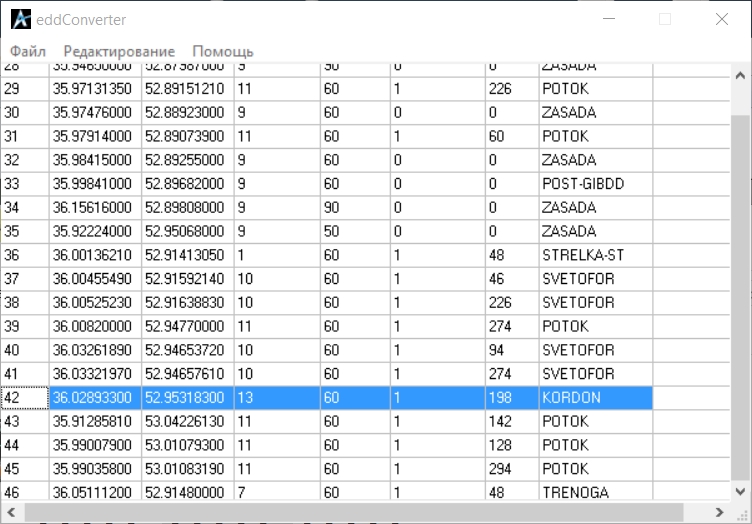
Task: Click the TRENOGA cell in row 46
Action: pos(594,492)
